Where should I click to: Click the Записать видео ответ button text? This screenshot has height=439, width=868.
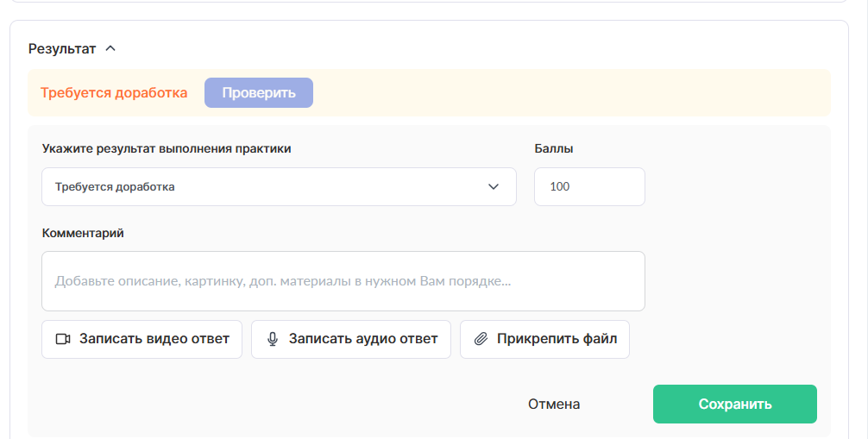154,339
